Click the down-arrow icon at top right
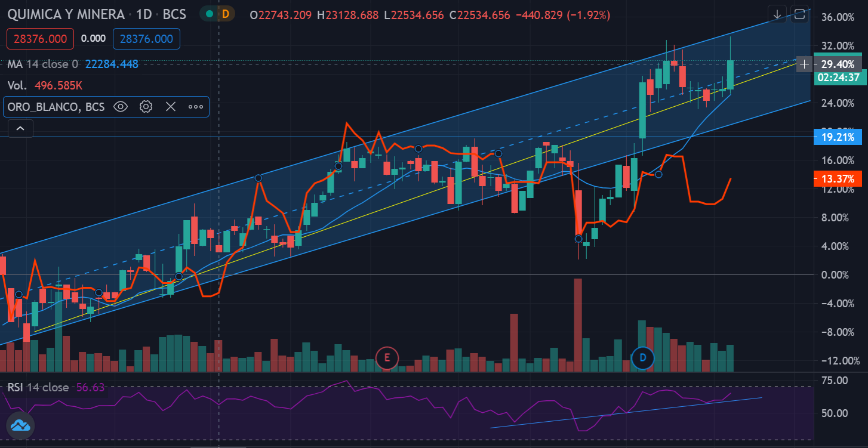 coord(777,14)
